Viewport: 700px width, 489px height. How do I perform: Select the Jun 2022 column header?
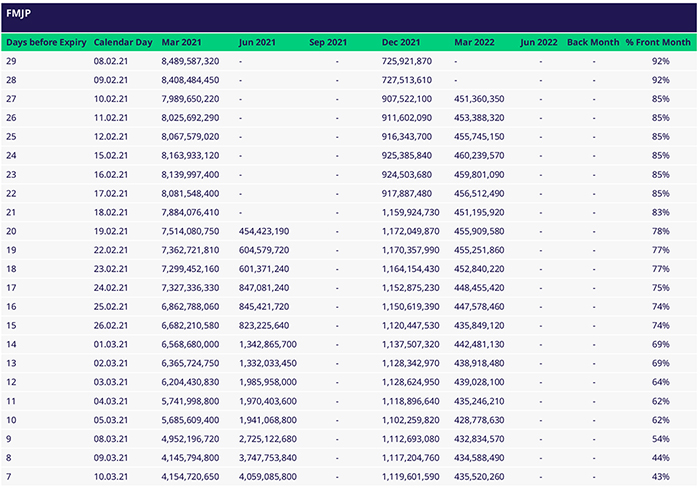539,43
